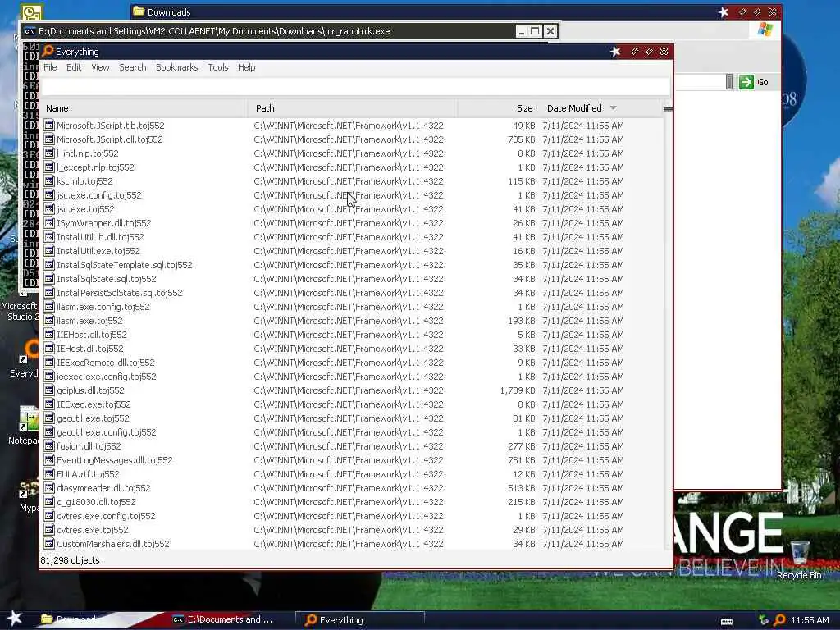Click the file icon of Microsoft.JScript.dll.toj552

[x=49, y=139]
